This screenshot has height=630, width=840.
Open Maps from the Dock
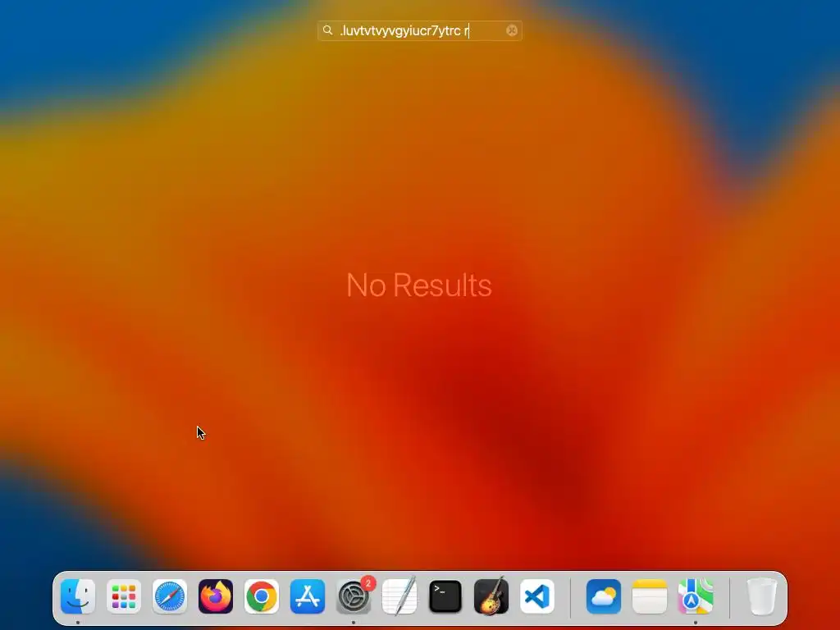[x=696, y=596]
